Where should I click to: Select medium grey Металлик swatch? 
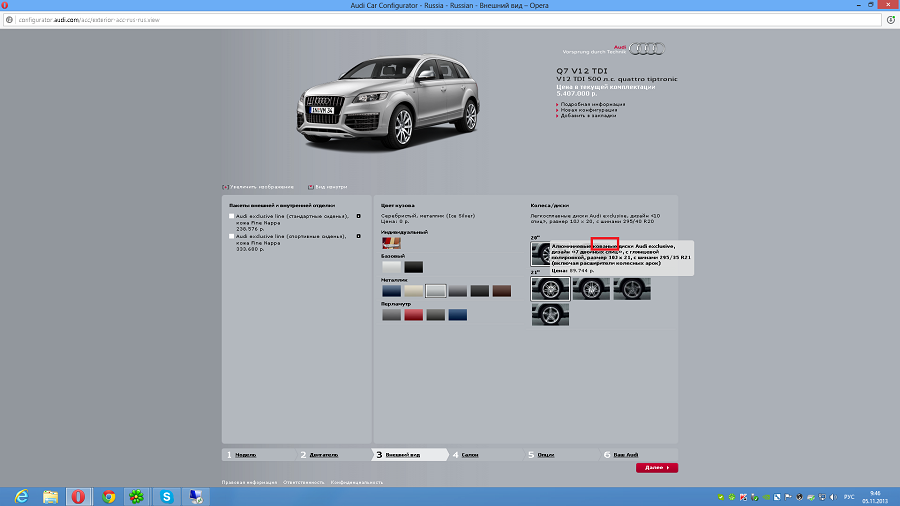(x=457, y=291)
